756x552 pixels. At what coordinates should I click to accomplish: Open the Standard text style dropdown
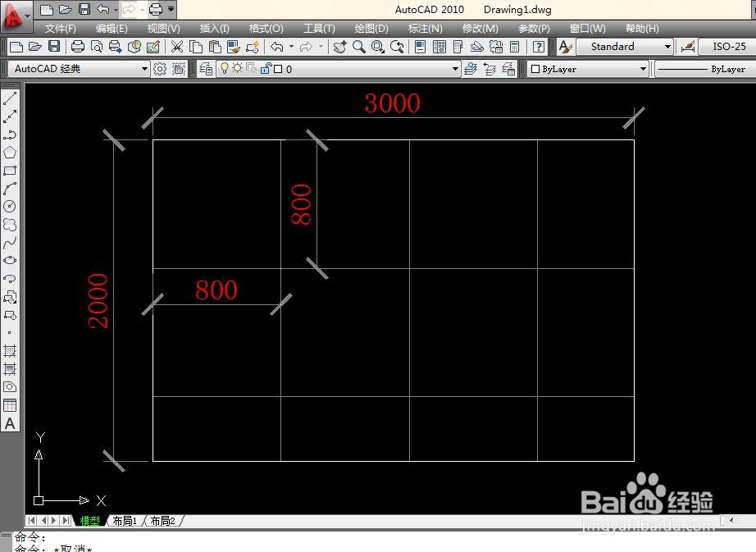click(624, 47)
